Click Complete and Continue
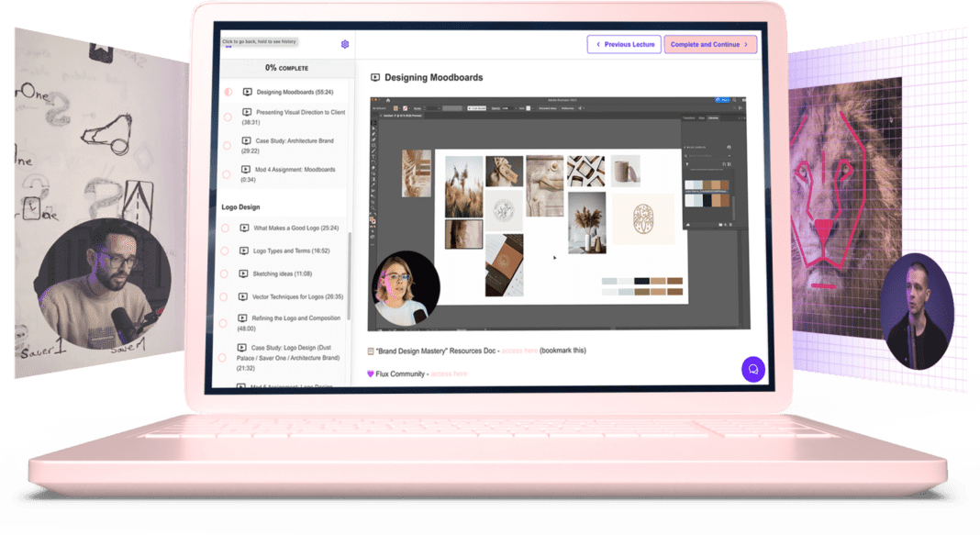 pyautogui.click(x=710, y=44)
